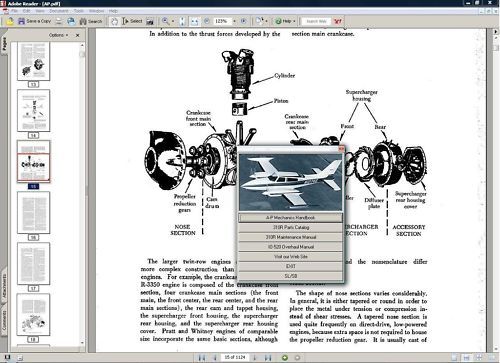500x363 pixels.
Task: Click the Help toolbar button
Action: [x=283, y=21]
